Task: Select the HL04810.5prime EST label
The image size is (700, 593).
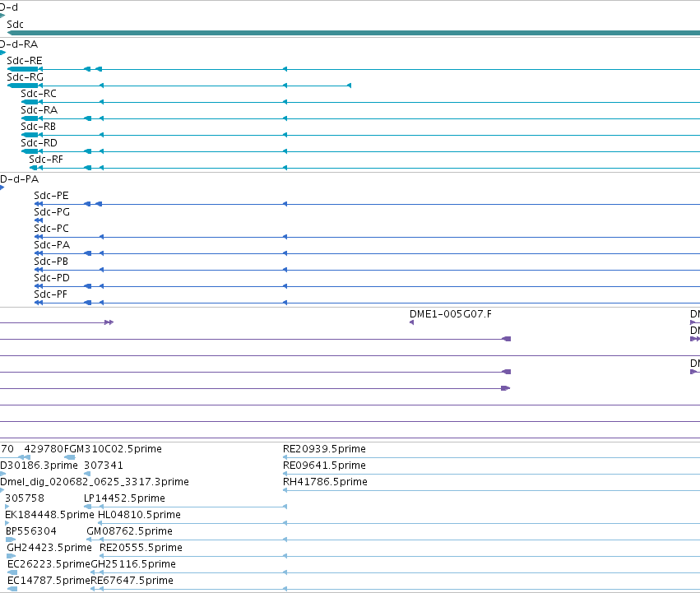Action: pyautogui.click(x=139, y=516)
